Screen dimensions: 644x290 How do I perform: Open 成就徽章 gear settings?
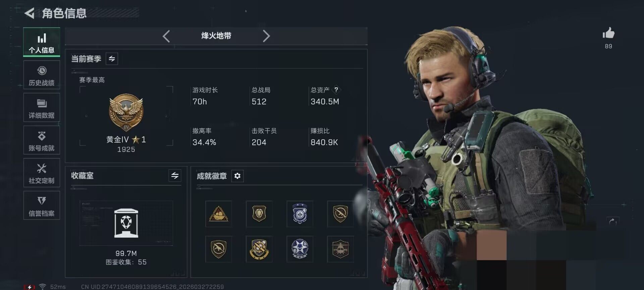coord(237,176)
